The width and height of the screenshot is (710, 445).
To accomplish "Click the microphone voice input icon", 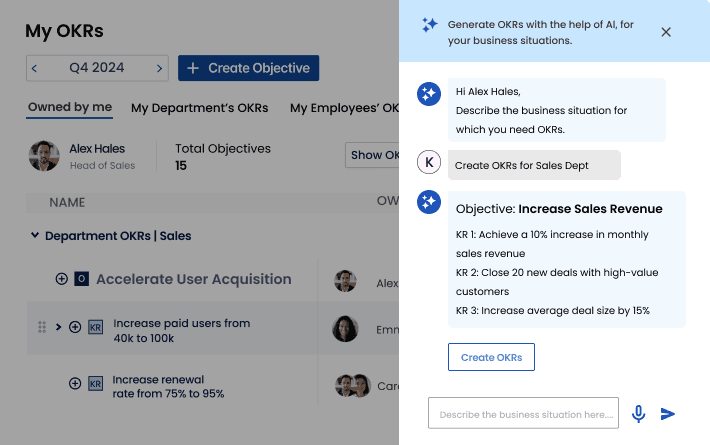I will (x=638, y=414).
